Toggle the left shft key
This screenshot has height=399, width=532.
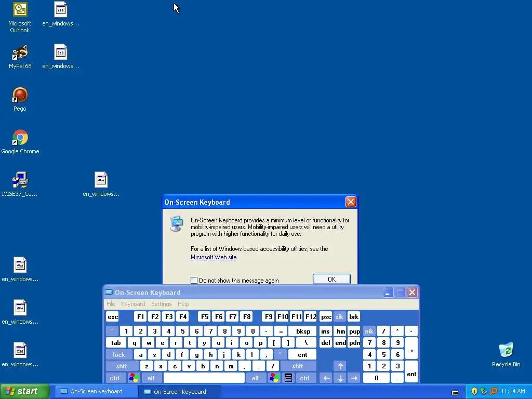click(x=122, y=366)
